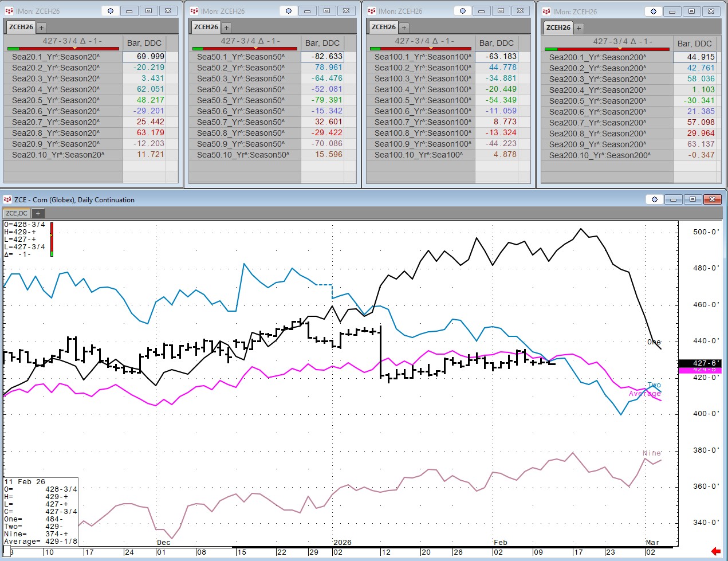Select ZCEH26 tab in first monitor window
This screenshot has width=728, height=561.
tap(21, 27)
